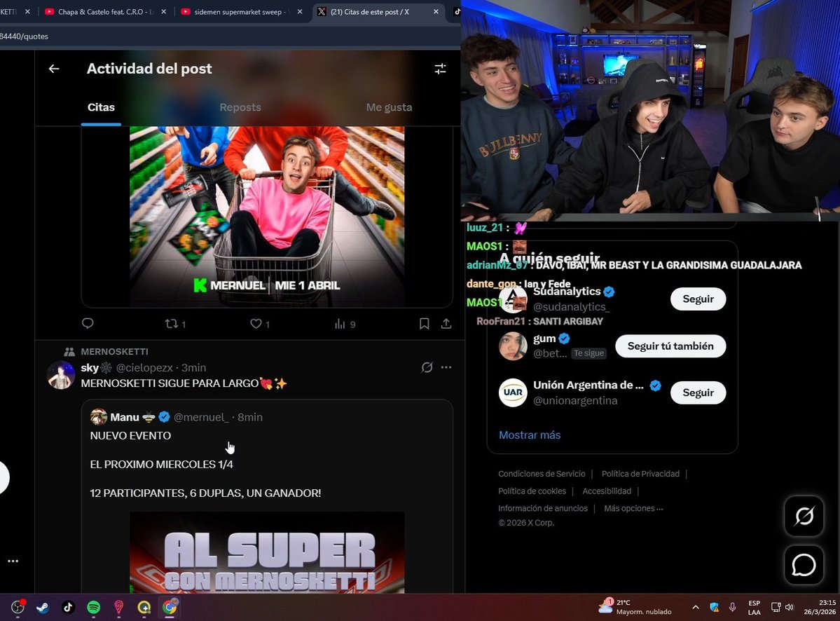Open the share icon on the post
This screenshot has width=840, height=621.
tap(446, 323)
